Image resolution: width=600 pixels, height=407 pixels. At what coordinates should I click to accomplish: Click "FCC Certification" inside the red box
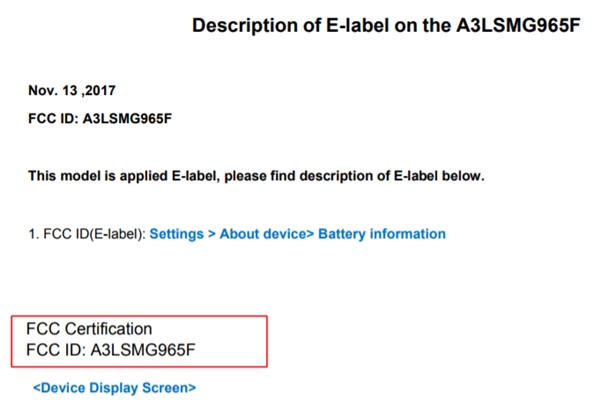pos(89,330)
